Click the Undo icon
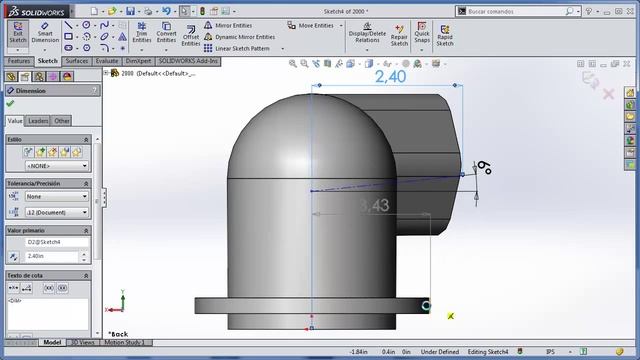 (166, 11)
